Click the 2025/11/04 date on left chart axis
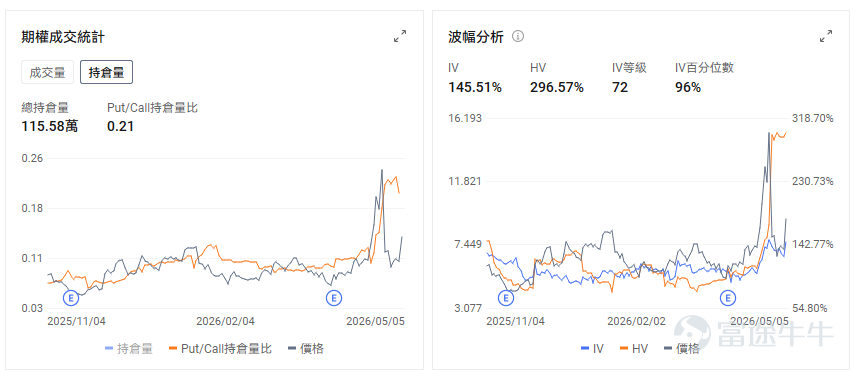This screenshot has height=370, width=854. click(x=77, y=321)
